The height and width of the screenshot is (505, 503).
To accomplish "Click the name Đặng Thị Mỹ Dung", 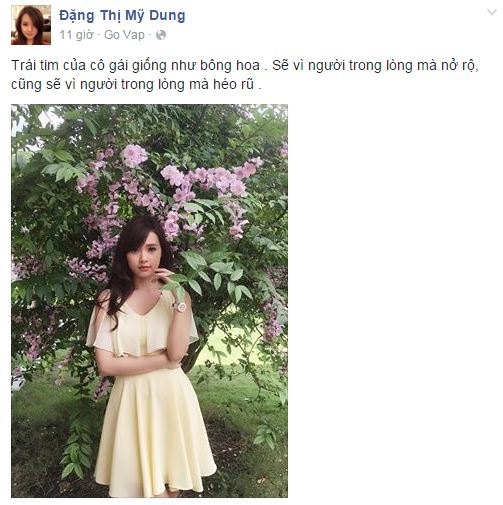I will tap(122, 16).
